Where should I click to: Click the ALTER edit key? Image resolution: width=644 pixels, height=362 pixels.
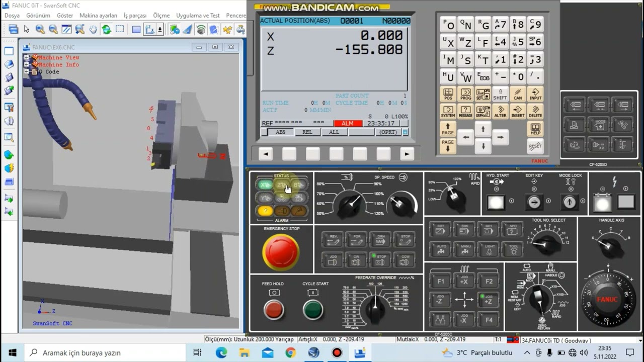point(501,112)
